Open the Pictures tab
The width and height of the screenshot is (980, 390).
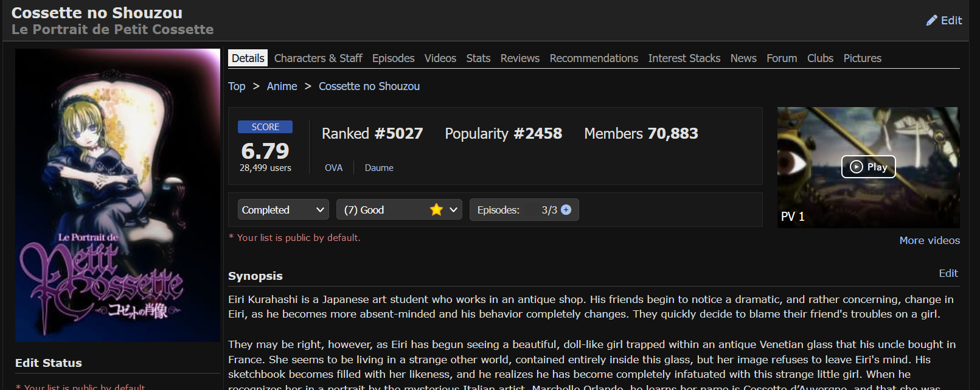862,58
